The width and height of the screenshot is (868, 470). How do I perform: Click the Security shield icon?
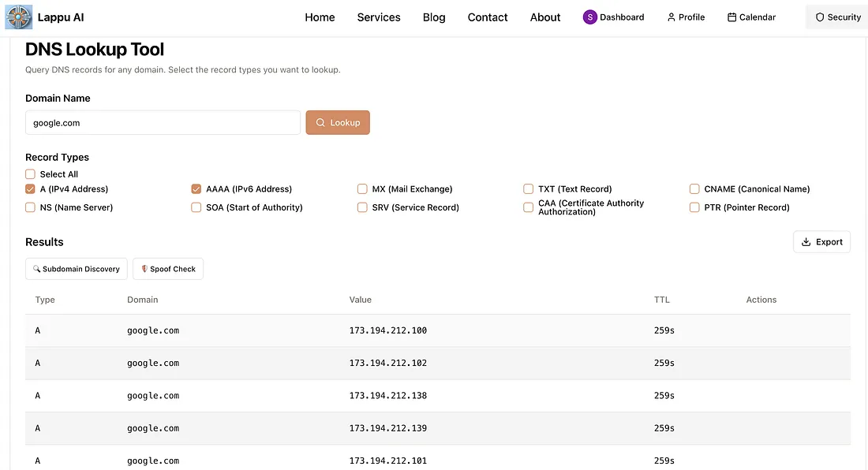tap(819, 17)
